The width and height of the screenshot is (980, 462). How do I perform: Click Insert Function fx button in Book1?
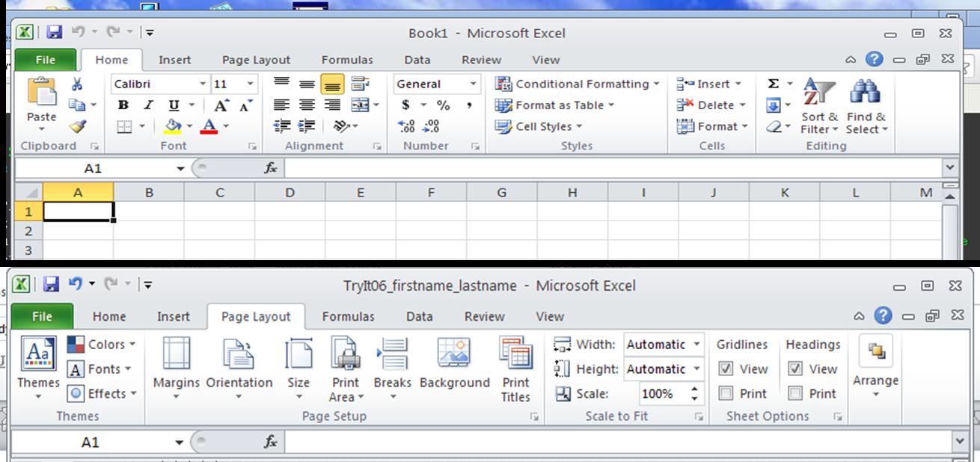click(270, 169)
